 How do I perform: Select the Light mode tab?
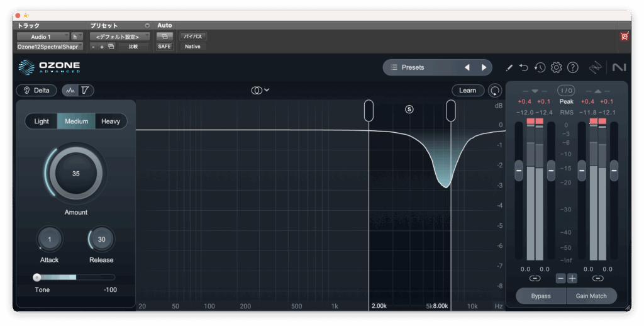coord(42,121)
